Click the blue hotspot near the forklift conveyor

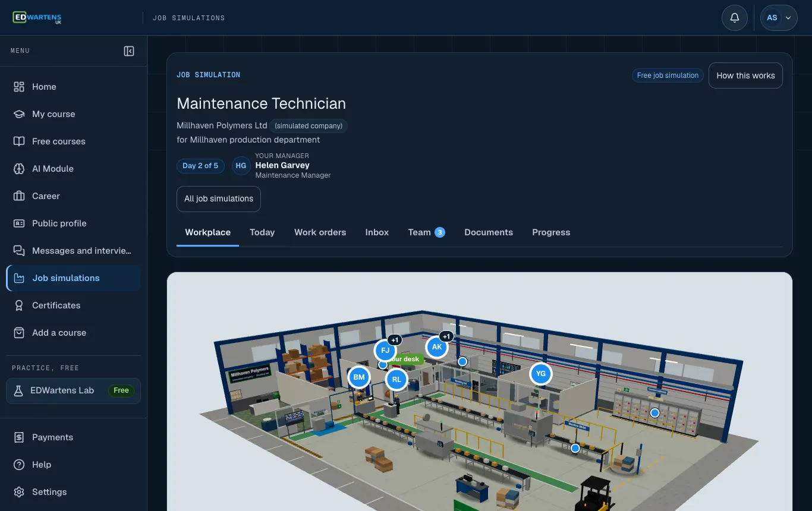click(575, 449)
